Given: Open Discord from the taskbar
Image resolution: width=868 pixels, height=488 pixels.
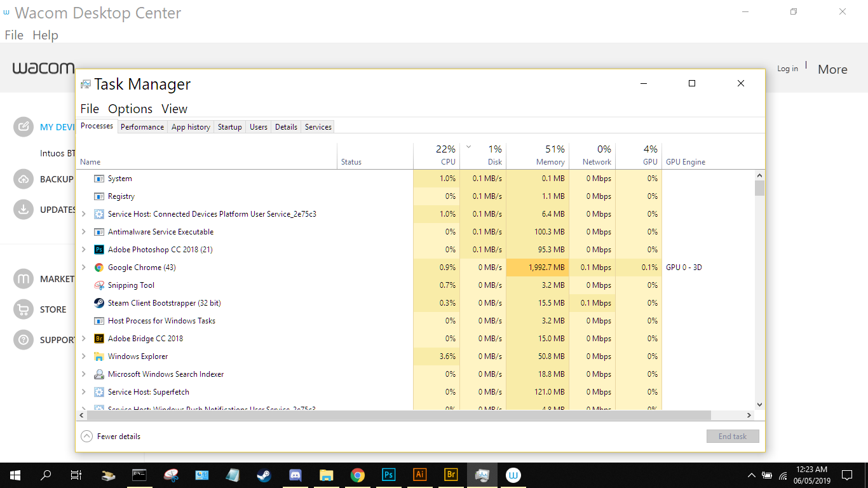Looking at the screenshot, I should [295, 475].
